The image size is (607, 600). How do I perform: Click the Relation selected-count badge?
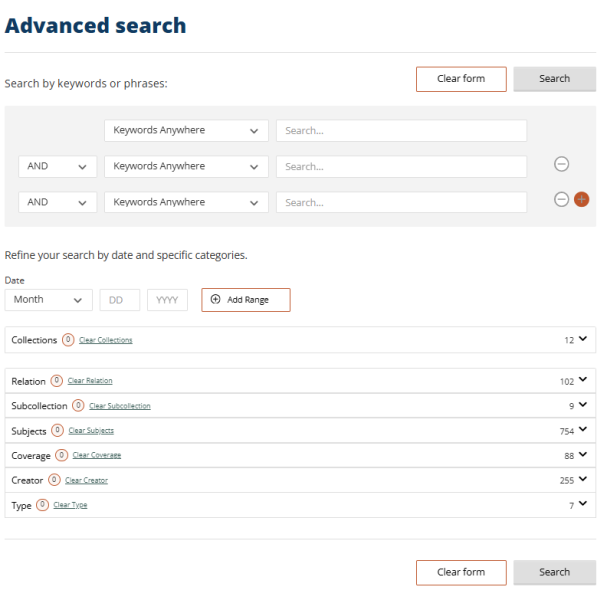(57, 381)
